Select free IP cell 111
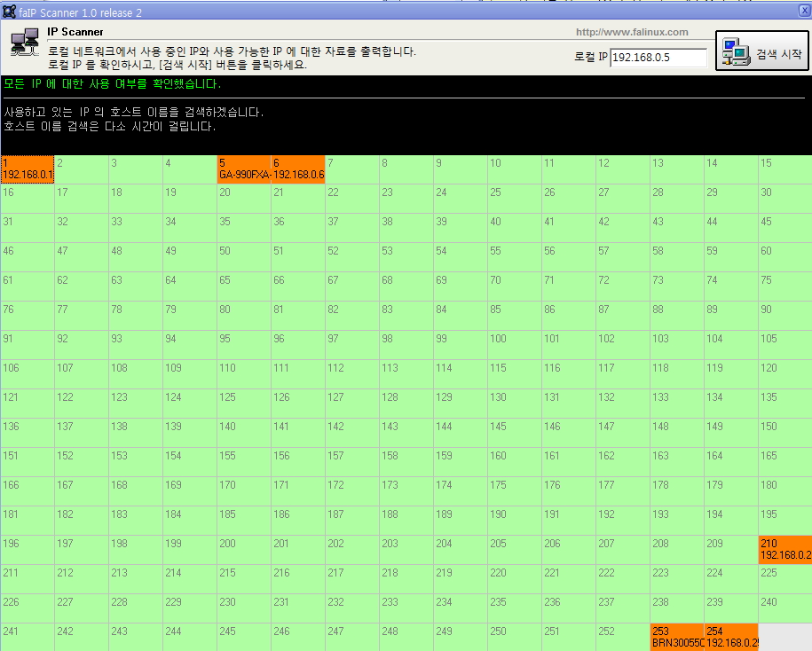The image size is (812, 651). click(x=298, y=374)
